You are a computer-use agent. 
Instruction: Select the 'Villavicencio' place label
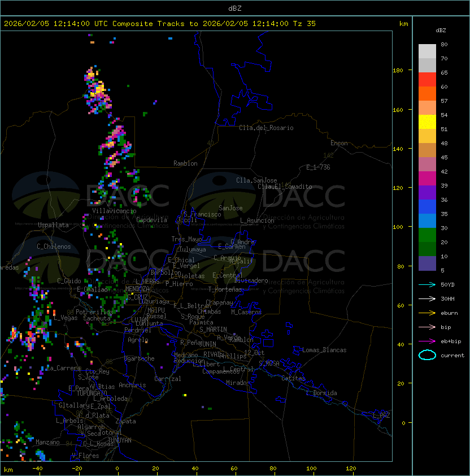[114, 211]
